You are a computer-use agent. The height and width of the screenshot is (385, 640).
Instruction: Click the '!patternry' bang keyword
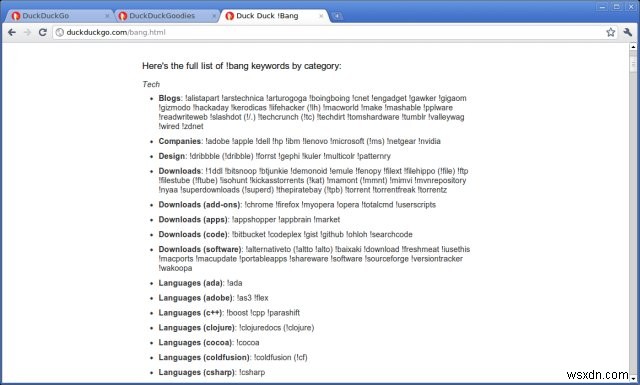[x=374, y=156]
